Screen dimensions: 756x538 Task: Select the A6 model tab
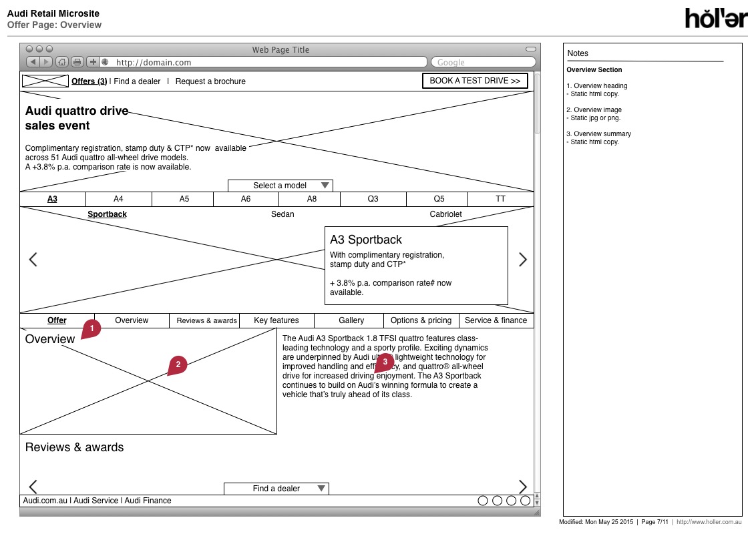coord(246,199)
